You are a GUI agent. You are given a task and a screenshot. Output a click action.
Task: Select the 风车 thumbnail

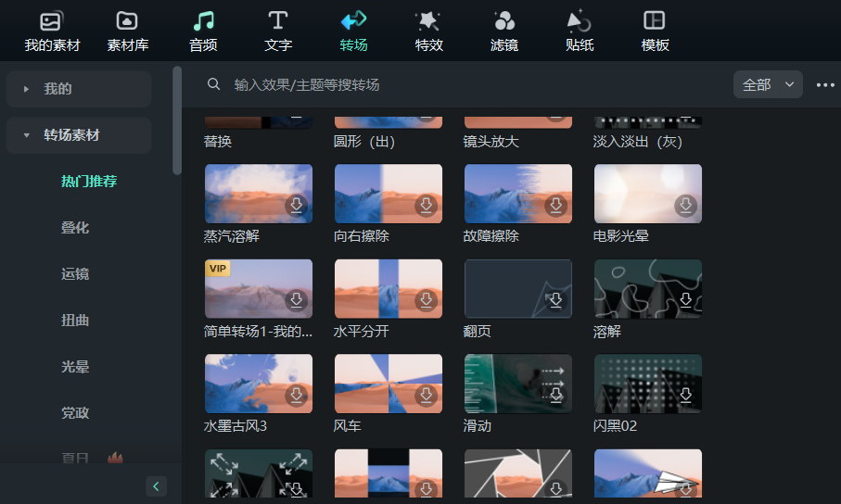[x=389, y=384]
